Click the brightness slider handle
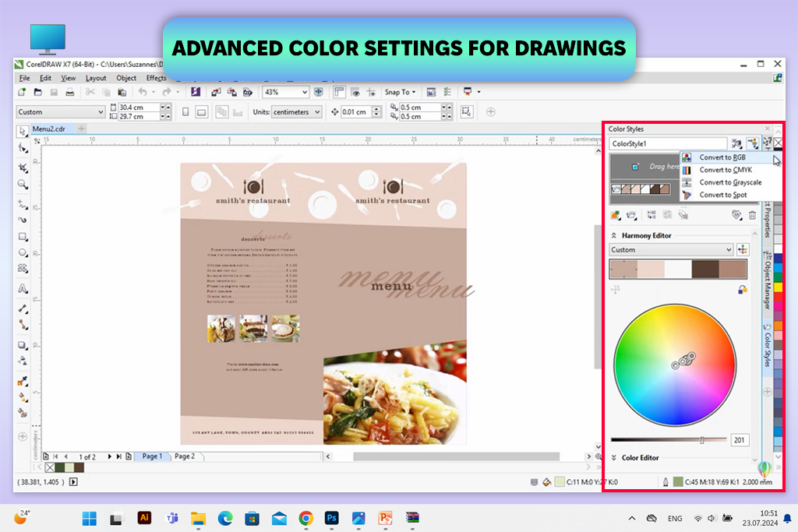798x532 pixels. pyautogui.click(x=702, y=440)
